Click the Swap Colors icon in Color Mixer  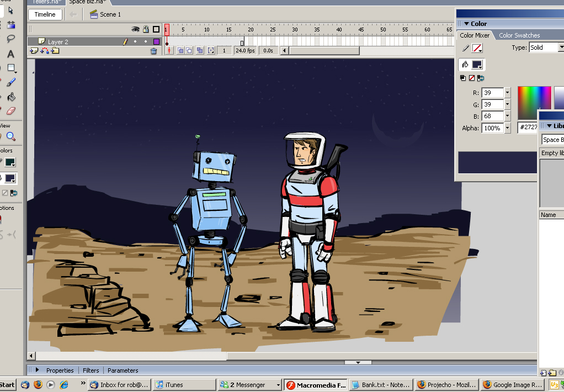[x=480, y=78]
